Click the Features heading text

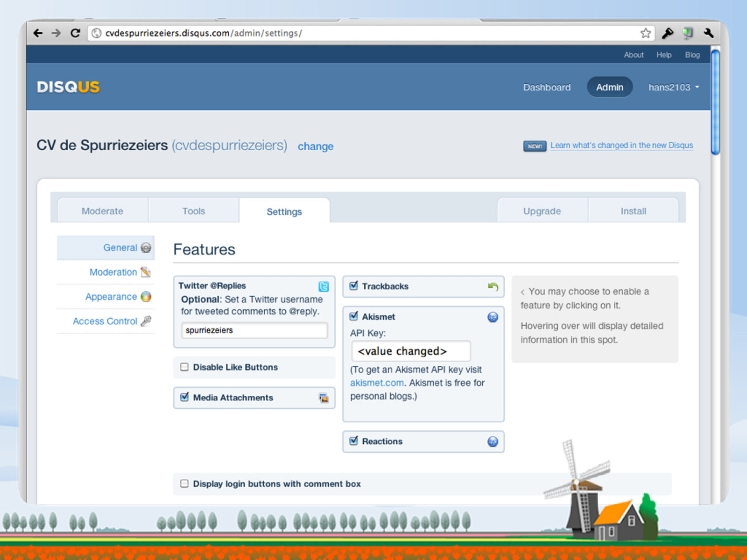point(204,249)
